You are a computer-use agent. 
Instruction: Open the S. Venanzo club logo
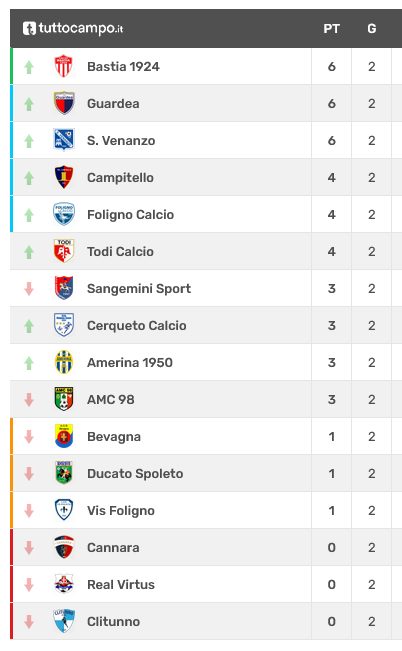(x=64, y=140)
